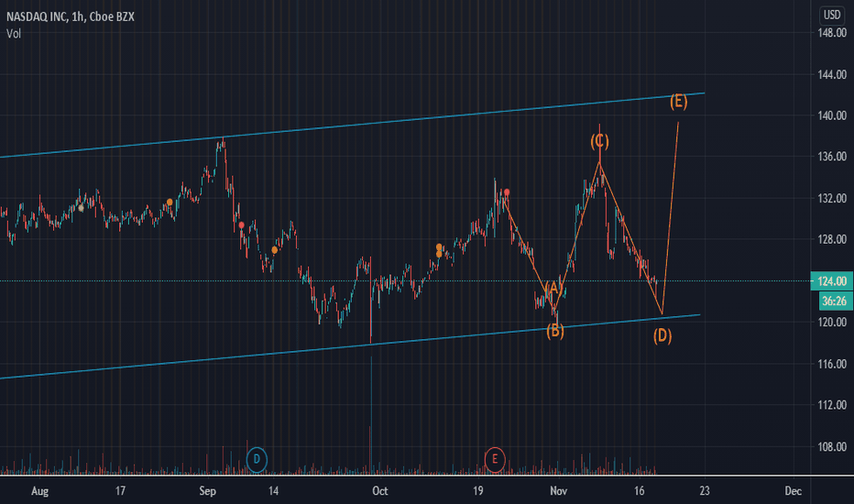The image size is (854, 504).
Task: Click the 140.00 price axis label
Action: (832, 115)
